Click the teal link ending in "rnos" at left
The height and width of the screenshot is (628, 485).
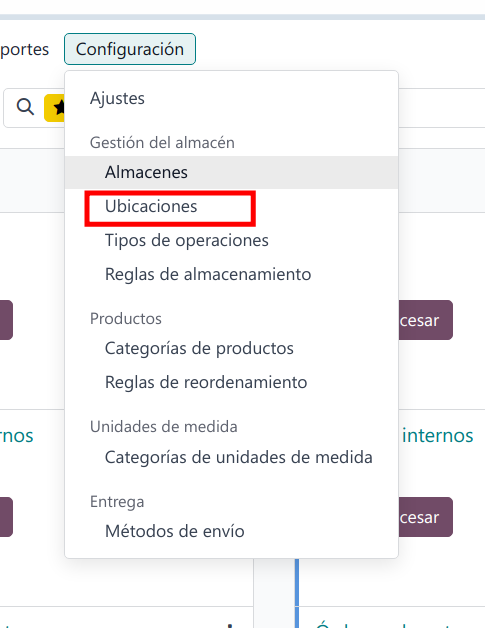point(17,436)
